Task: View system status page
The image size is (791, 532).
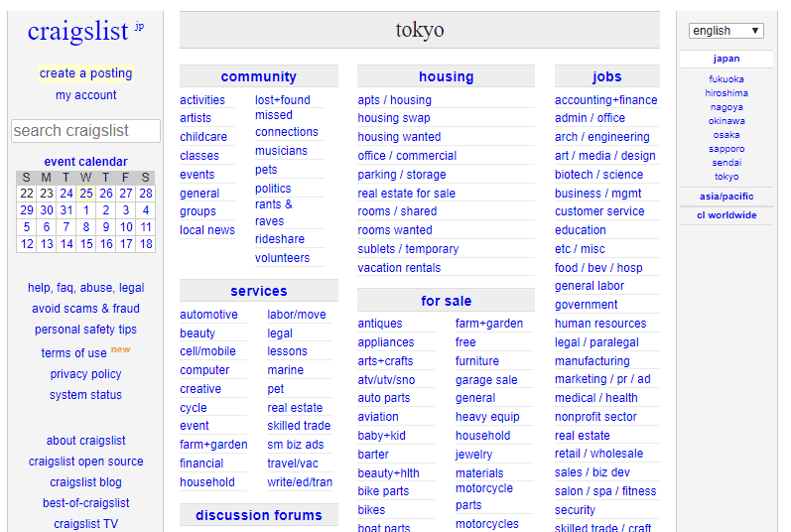Action: (x=85, y=395)
